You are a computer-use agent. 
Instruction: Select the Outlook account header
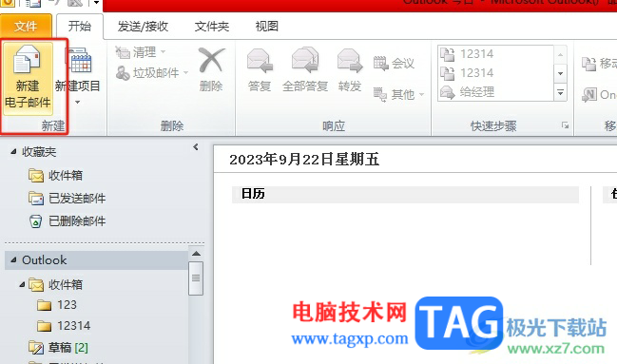96,260
